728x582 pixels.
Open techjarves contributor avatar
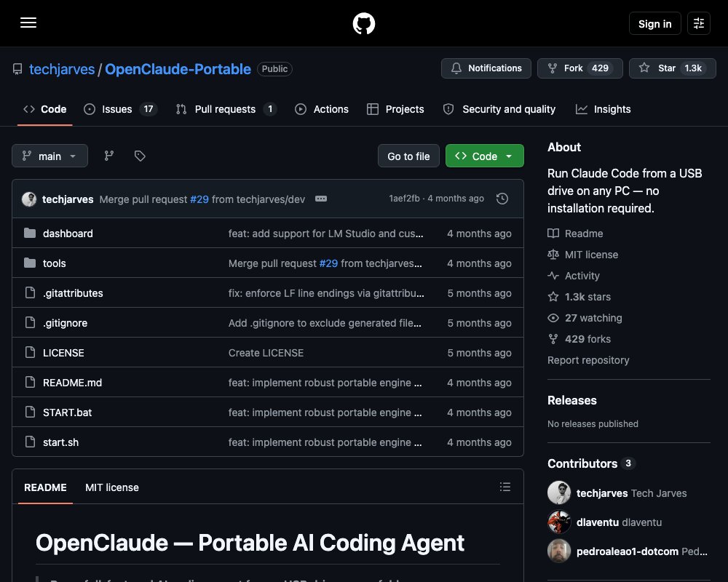coord(559,493)
